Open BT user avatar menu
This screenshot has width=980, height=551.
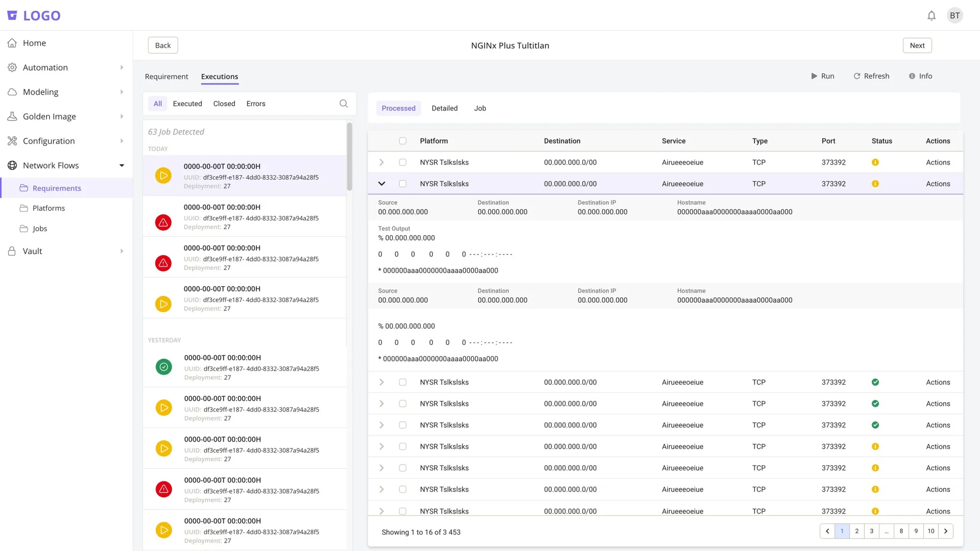click(955, 16)
